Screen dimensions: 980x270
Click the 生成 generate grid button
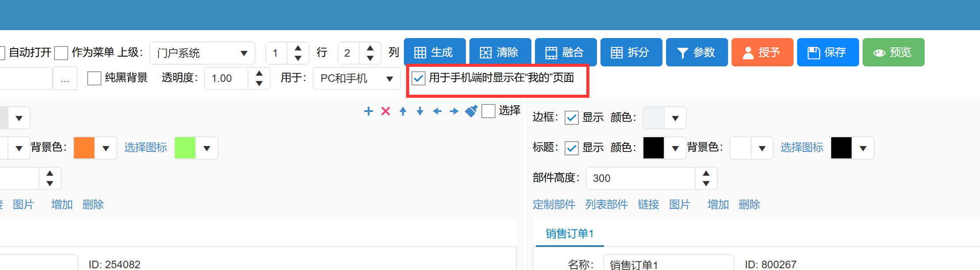point(434,52)
